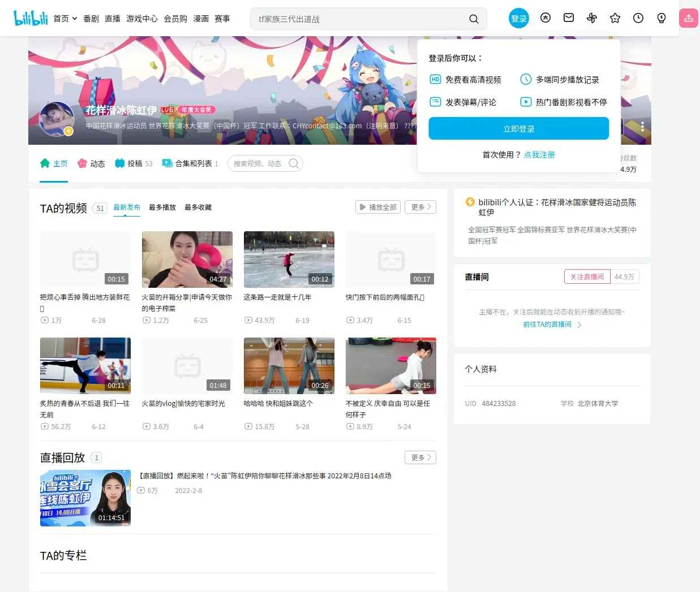Click the 学校 北京体育大学 text

(589, 403)
